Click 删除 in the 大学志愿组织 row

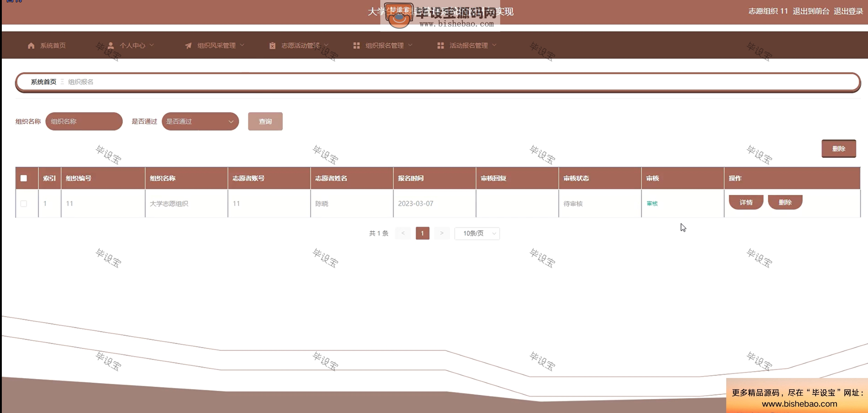click(785, 202)
